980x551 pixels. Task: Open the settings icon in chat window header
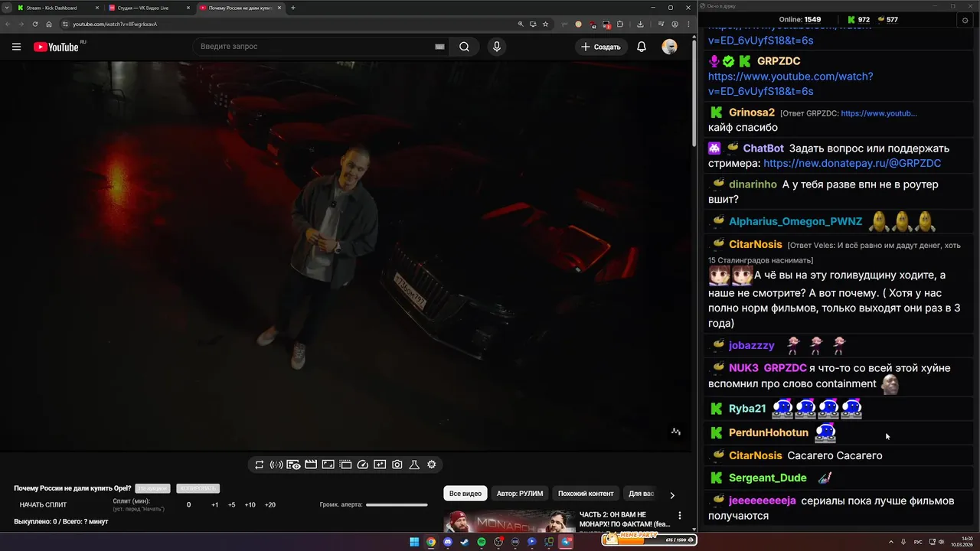(965, 20)
